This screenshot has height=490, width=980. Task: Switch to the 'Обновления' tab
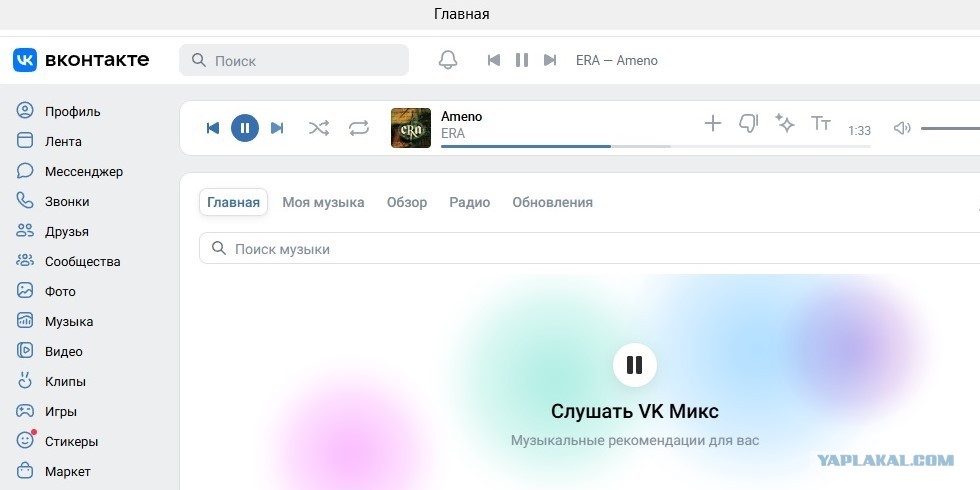click(x=552, y=202)
